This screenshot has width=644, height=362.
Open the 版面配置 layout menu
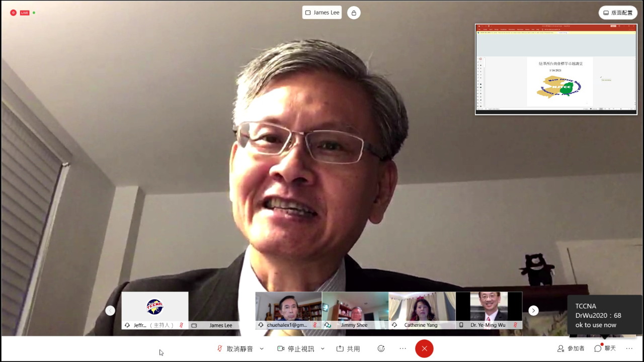618,13
